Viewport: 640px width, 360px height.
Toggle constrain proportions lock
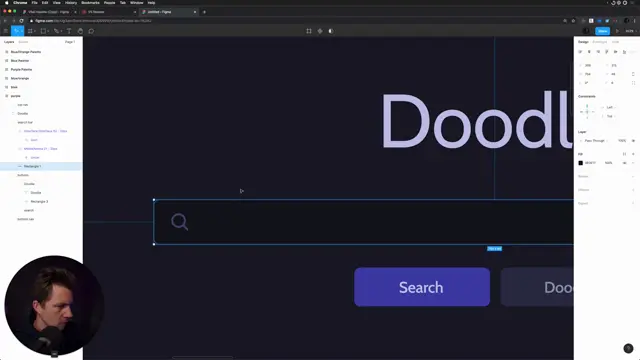(x=633, y=74)
